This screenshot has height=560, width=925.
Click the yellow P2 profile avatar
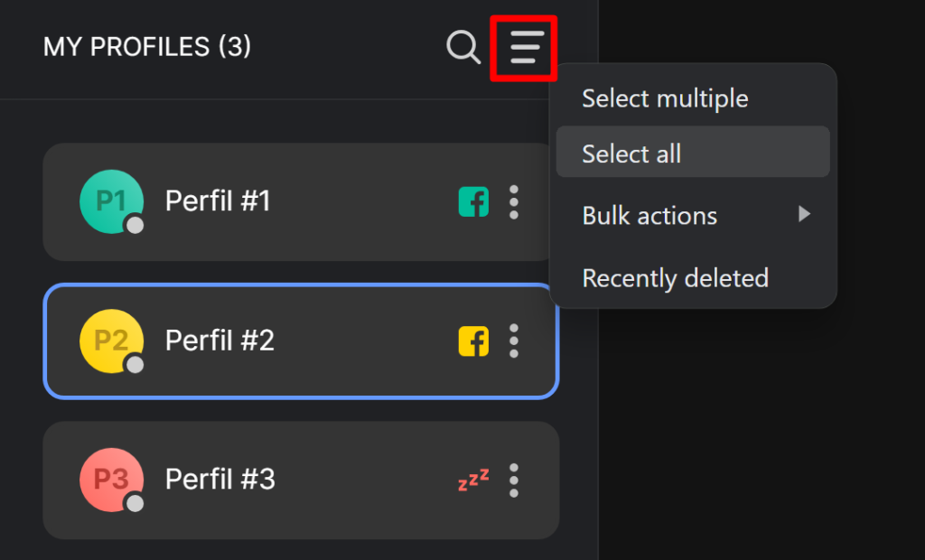(x=111, y=341)
